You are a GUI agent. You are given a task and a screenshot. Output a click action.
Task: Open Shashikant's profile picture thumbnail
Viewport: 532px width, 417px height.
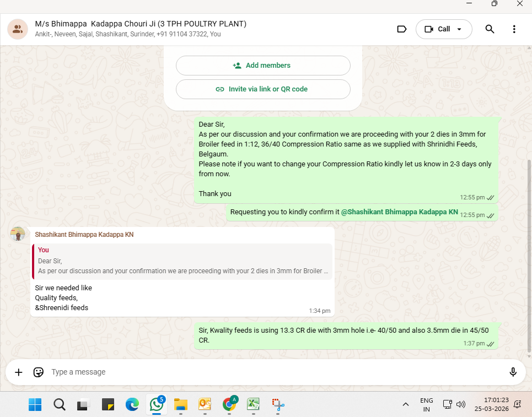[18, 235]
